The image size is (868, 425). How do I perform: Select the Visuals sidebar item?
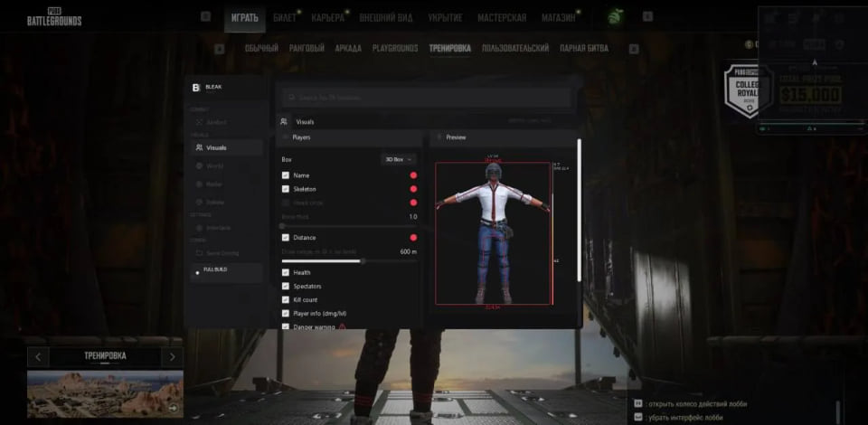226,147
